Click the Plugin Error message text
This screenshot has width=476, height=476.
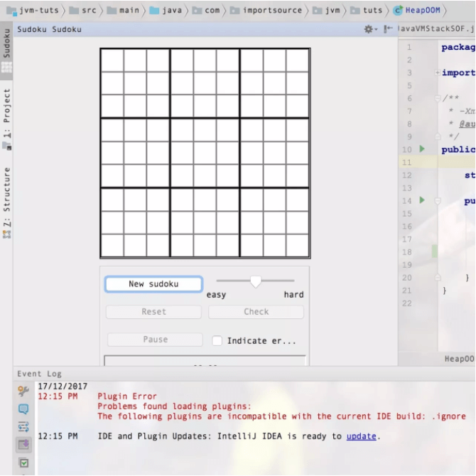127,396
